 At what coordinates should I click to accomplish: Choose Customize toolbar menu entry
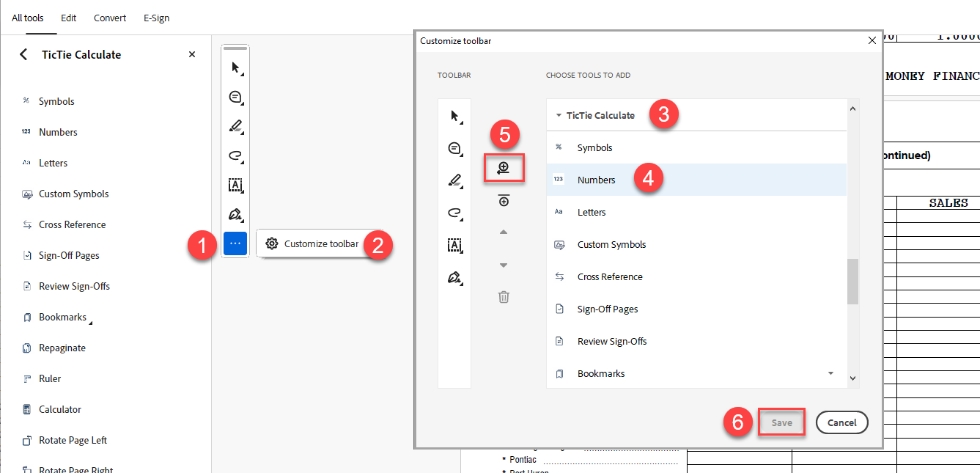tap(312, 243)
